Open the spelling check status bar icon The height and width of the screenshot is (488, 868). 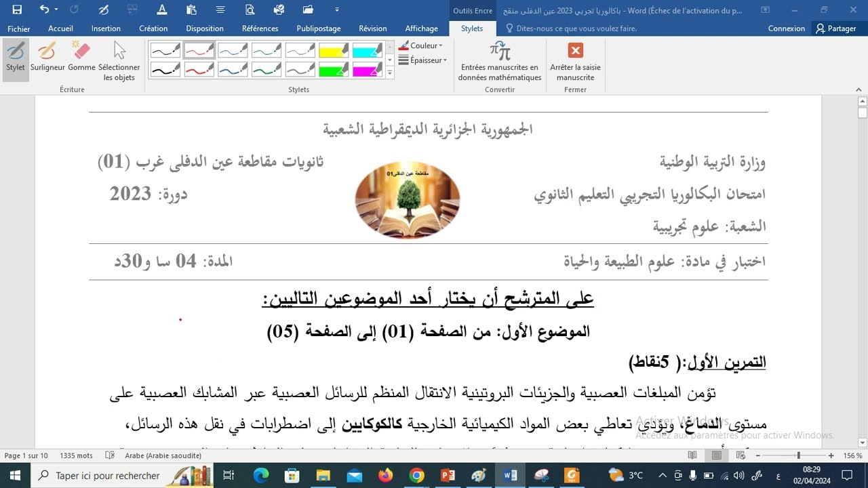110,455
